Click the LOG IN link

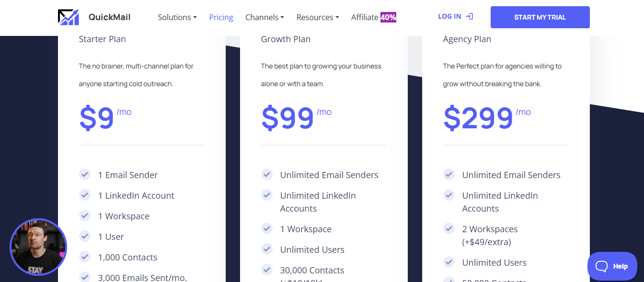(449, 16)
